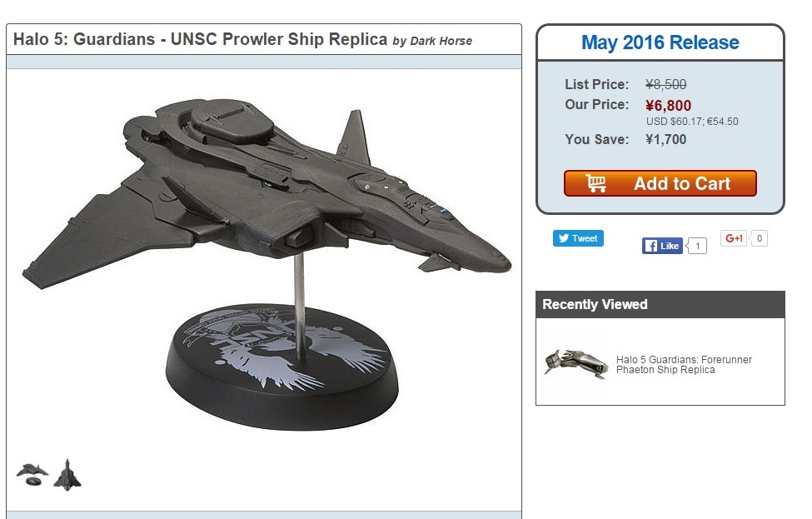Share via the Tweet button
The width and height of the screenshot is (812, 519).
coord(578,238)
